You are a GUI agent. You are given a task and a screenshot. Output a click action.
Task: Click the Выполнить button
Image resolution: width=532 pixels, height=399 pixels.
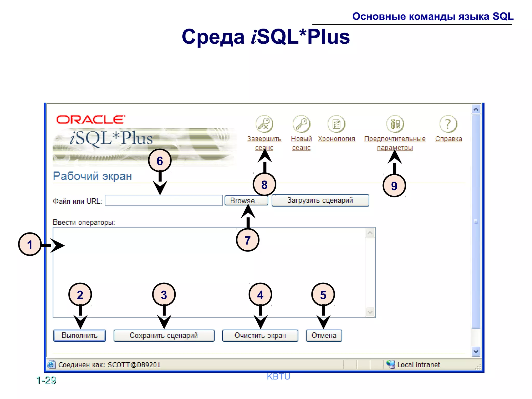79,335
